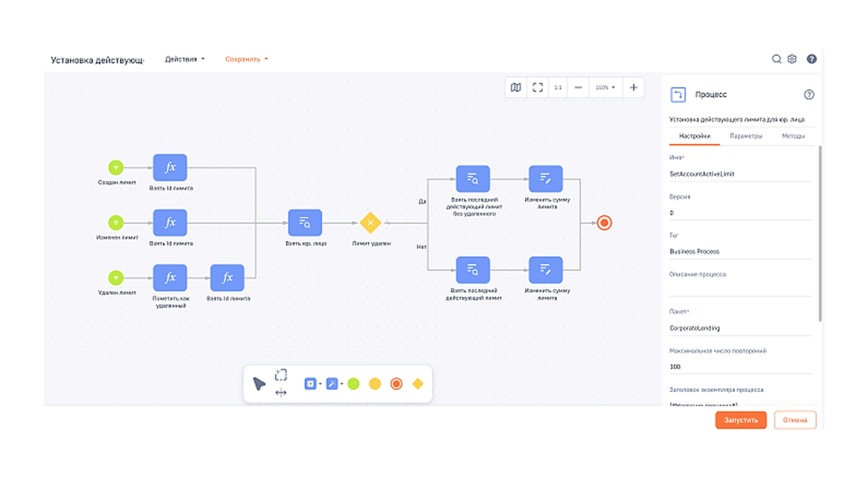Select the red end event on canvas
Viewport: 868px width, 478px height.
pyautogui.click(x=604, y=223)
